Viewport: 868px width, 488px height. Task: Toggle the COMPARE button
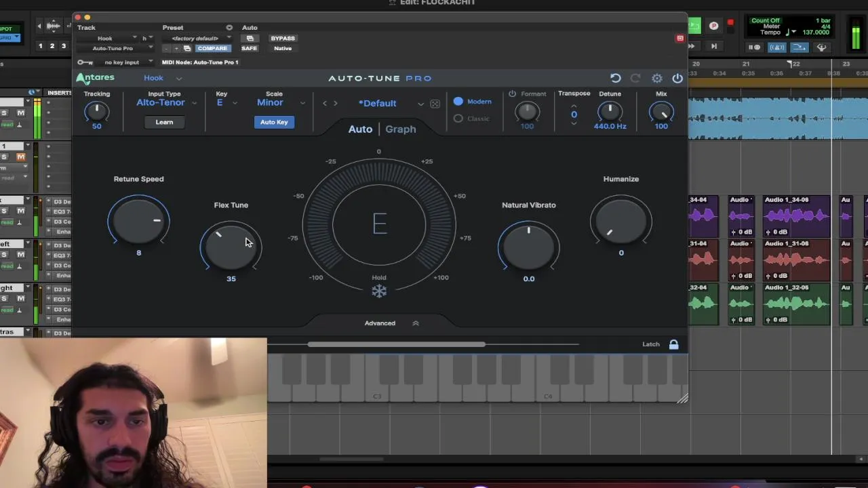212,48
